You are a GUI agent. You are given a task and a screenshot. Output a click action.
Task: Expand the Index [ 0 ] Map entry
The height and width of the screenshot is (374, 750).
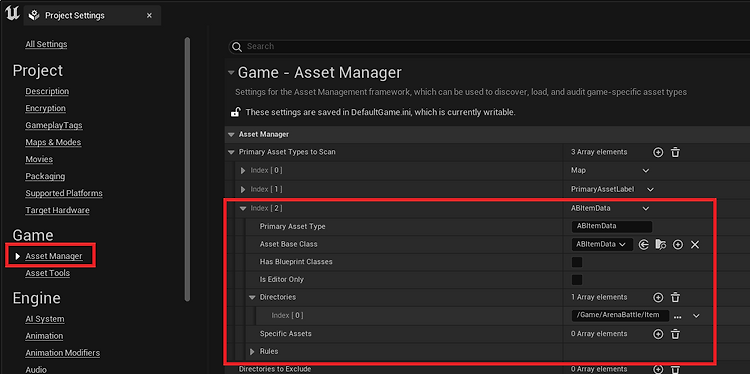[x=243, y=171]
